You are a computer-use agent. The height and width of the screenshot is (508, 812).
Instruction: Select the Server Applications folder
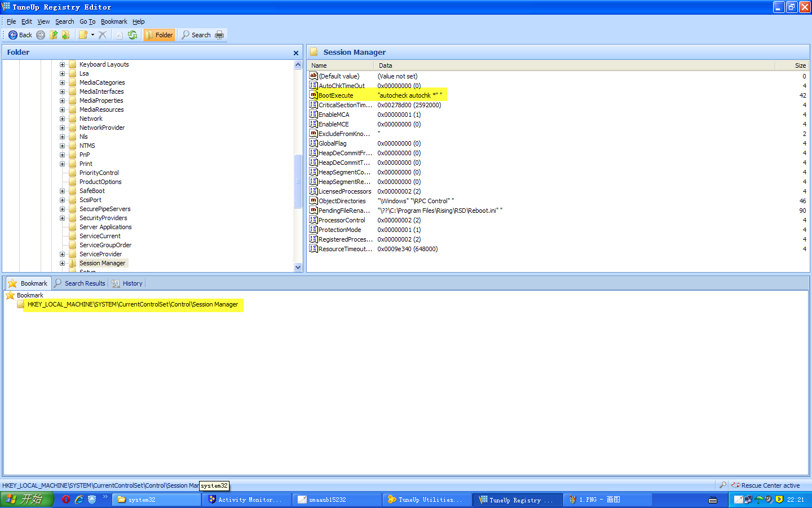click(105, 227)
